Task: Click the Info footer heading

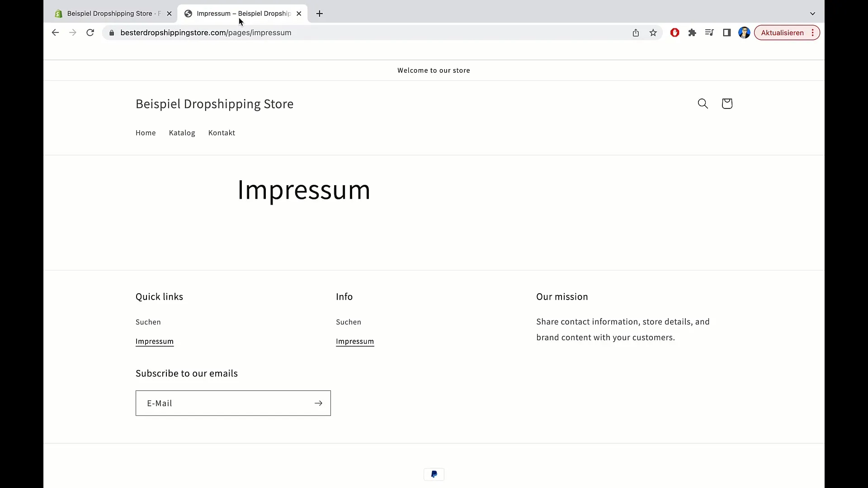Action: (344, 297)
